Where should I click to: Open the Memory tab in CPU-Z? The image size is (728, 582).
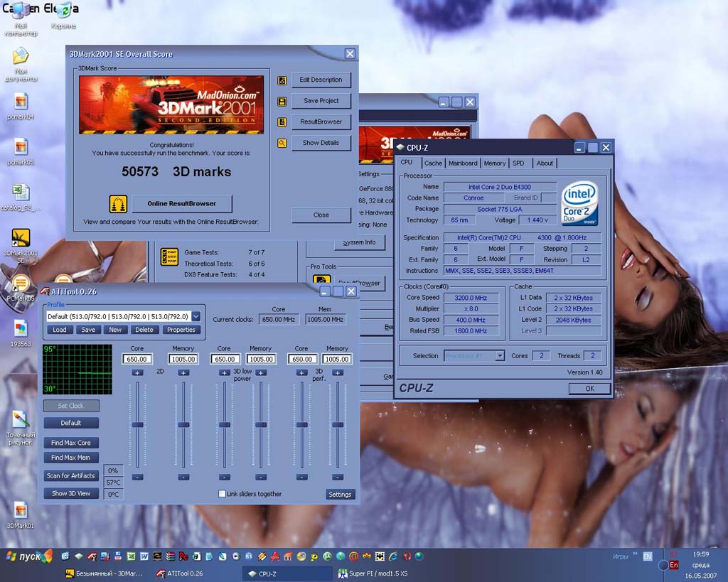495,163
